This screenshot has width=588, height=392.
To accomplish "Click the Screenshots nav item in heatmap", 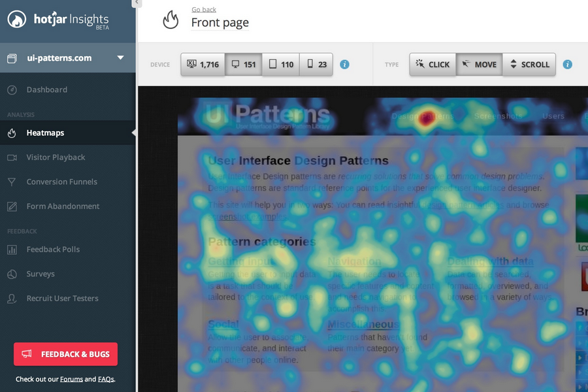I will 498,116.
